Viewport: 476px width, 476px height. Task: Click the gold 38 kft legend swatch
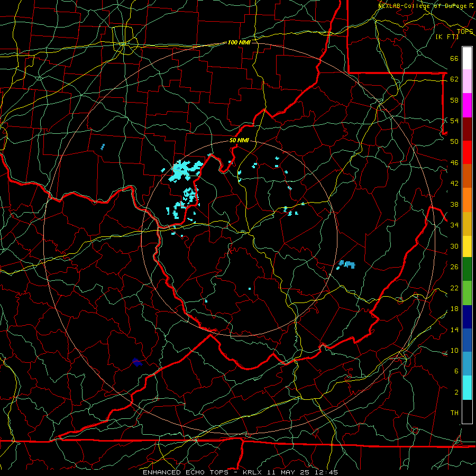click(467, 224)
